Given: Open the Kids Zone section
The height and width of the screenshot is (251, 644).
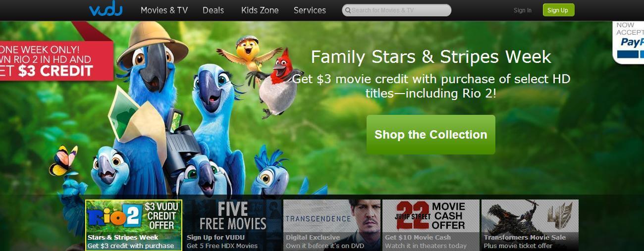Looking at the screenshot, I should pos(260,10).
